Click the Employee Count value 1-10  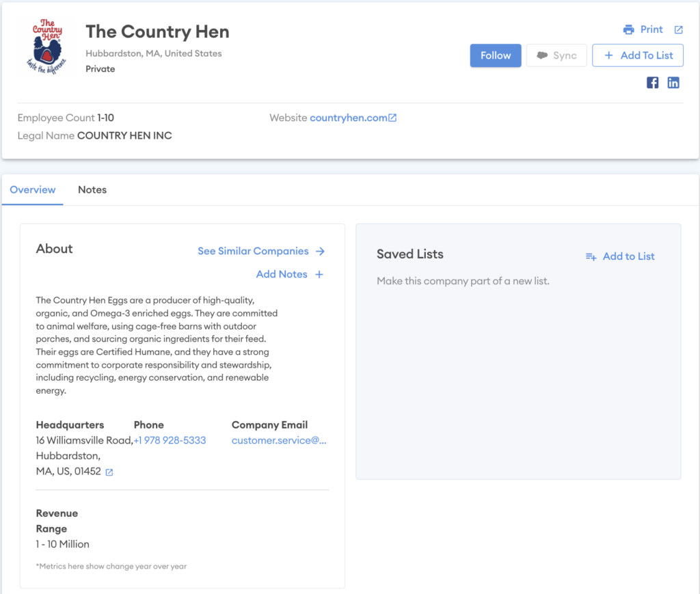tap(106, 118)
